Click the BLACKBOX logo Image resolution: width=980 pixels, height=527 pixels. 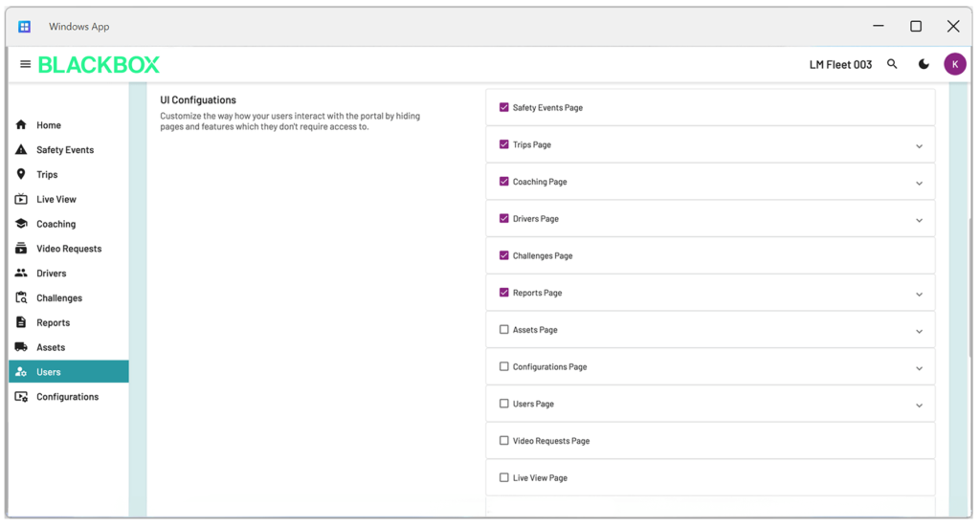[99, 65]
